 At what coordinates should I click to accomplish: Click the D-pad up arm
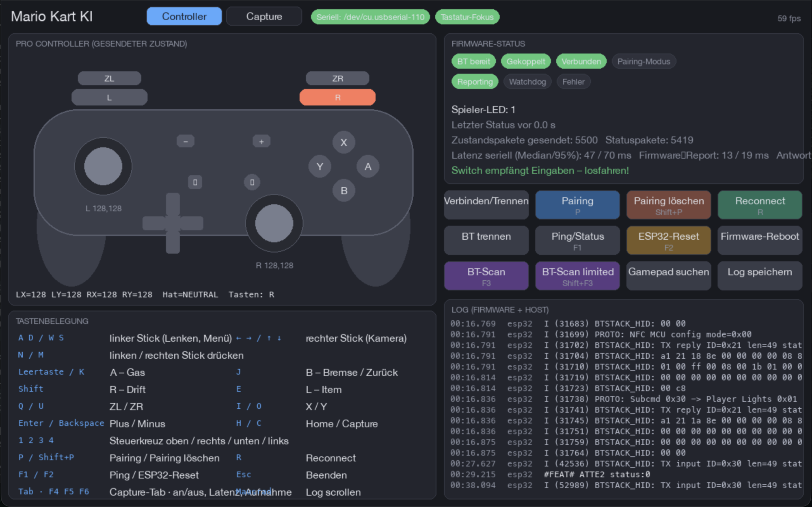click(173, 204)
